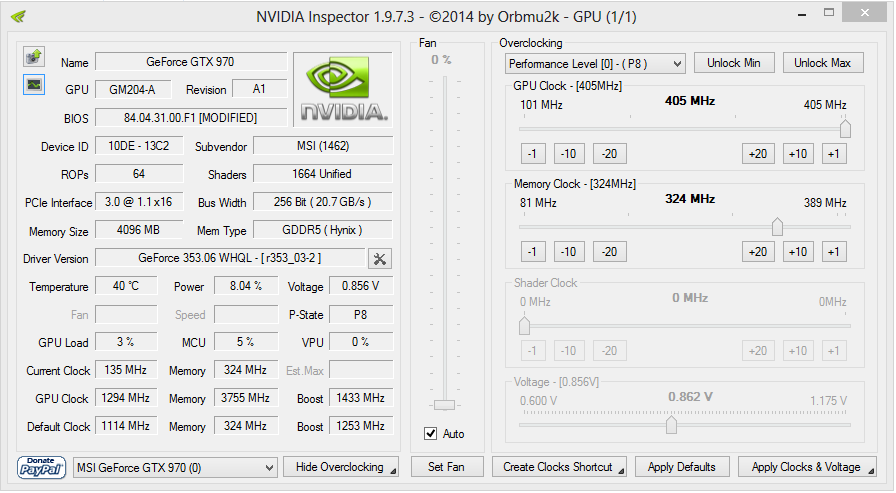The height and width of the screenshot is (493, 896).
Task: Click Hide Overclocking button
Action: 341,467
